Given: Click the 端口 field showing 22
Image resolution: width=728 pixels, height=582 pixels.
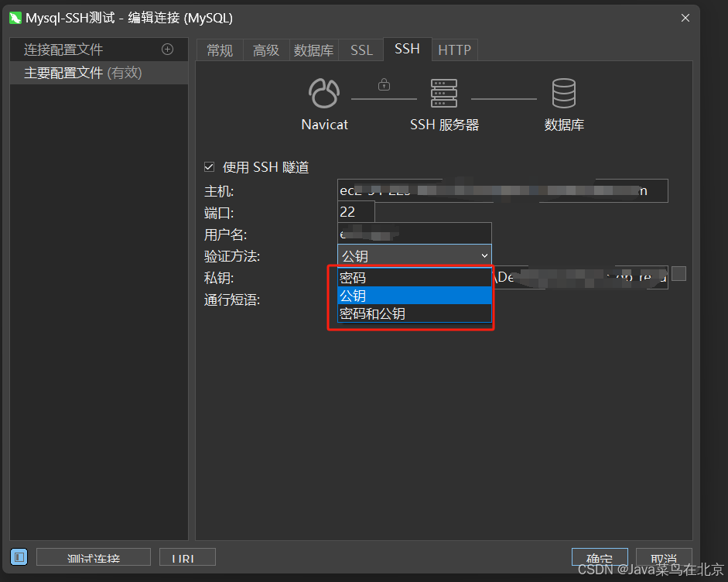Looking at the screenshot, I should coord(356,212).
